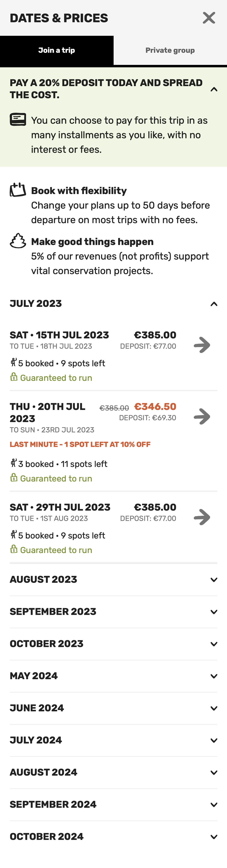The image size is (227, 868).
Task: Click the hiker icon on 29th Jul trip
Action: [x=14, y=534]
